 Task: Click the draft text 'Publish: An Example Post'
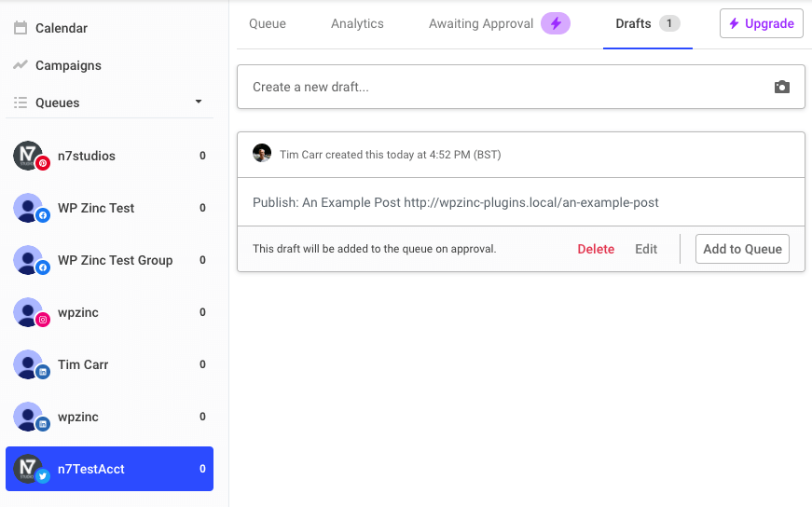[326, 202]
